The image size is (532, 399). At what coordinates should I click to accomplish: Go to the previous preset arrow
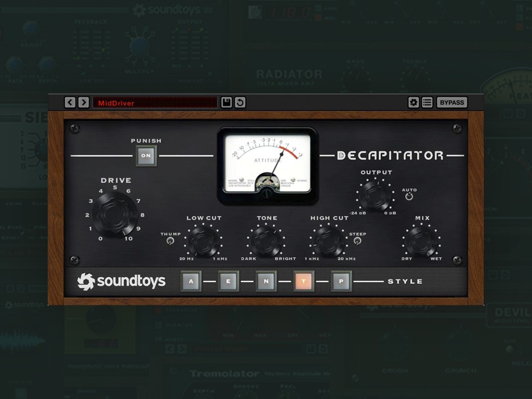click(70, 102)
